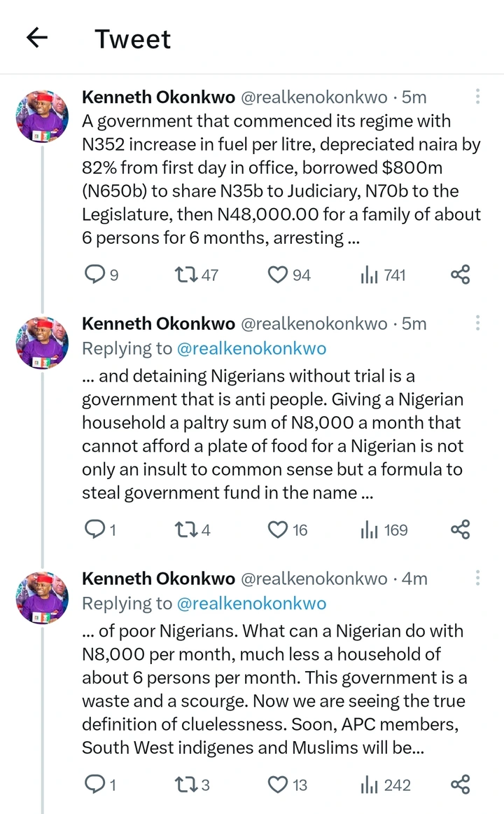Like the tweet with 94 likes

278,275
